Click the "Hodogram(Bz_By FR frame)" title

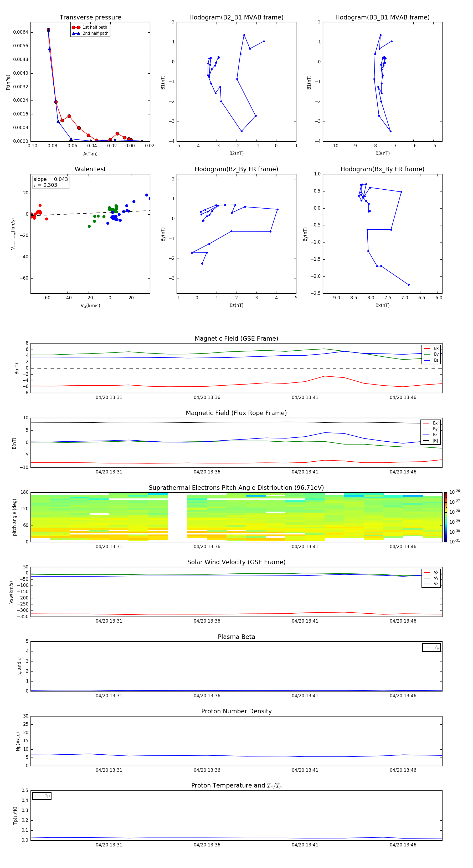[x=236, y=169]
